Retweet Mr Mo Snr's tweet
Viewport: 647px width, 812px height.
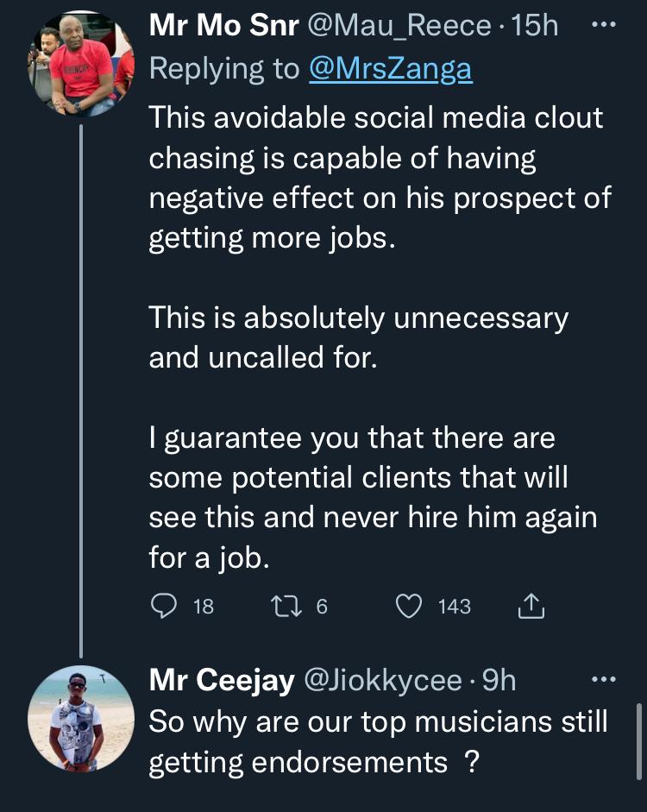pyautogui.click(x=285, y=607)
